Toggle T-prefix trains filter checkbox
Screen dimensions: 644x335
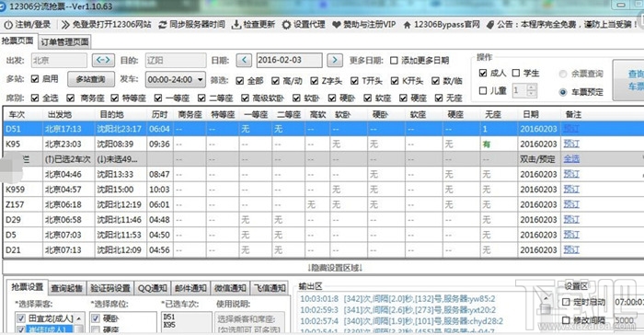coord(354,81)
